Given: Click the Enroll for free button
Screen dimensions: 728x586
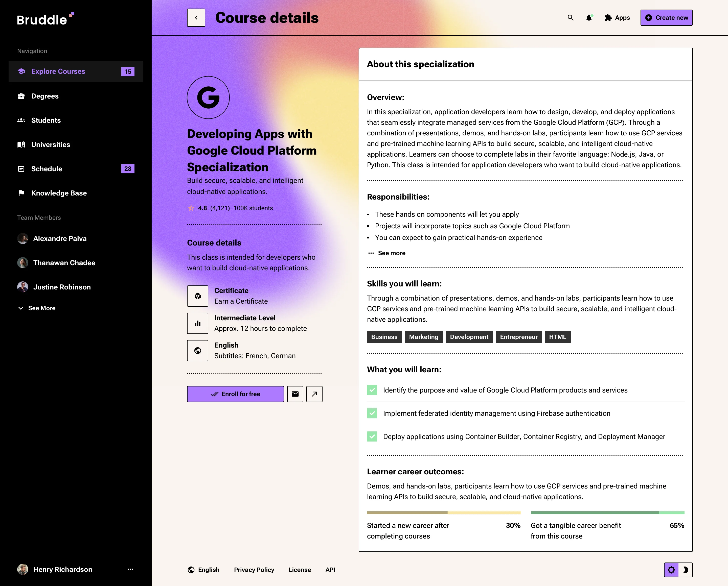Looking at the screenshot, I should [235, 394].
